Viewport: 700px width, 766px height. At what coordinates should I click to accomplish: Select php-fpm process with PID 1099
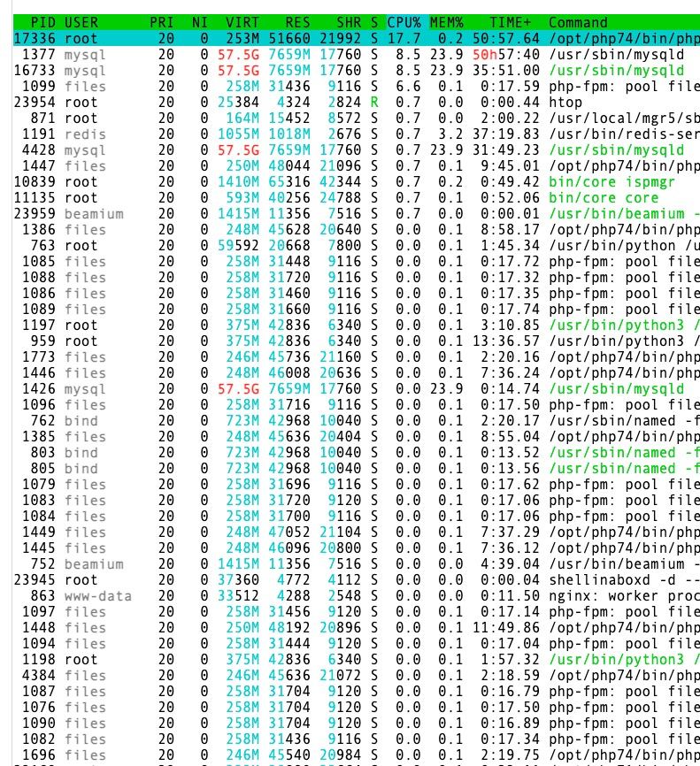click(357, 86)
